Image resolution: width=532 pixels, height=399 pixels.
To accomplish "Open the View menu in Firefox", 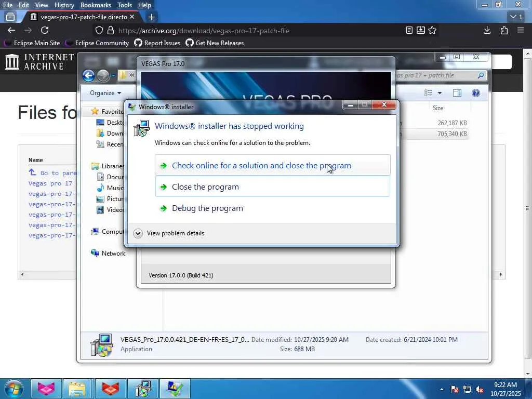I will tap(42, 5).
